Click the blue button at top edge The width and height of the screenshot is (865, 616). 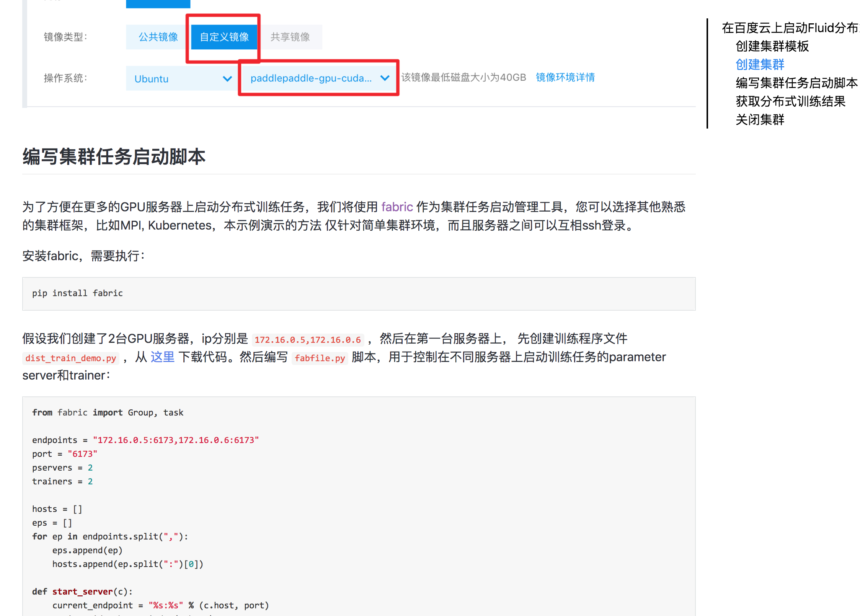click(158, 3)
